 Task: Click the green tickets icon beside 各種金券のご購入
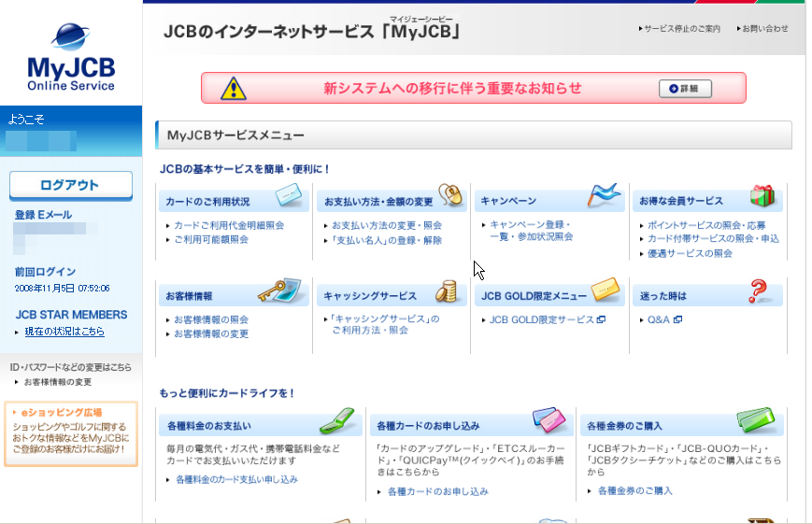point(756,420)
